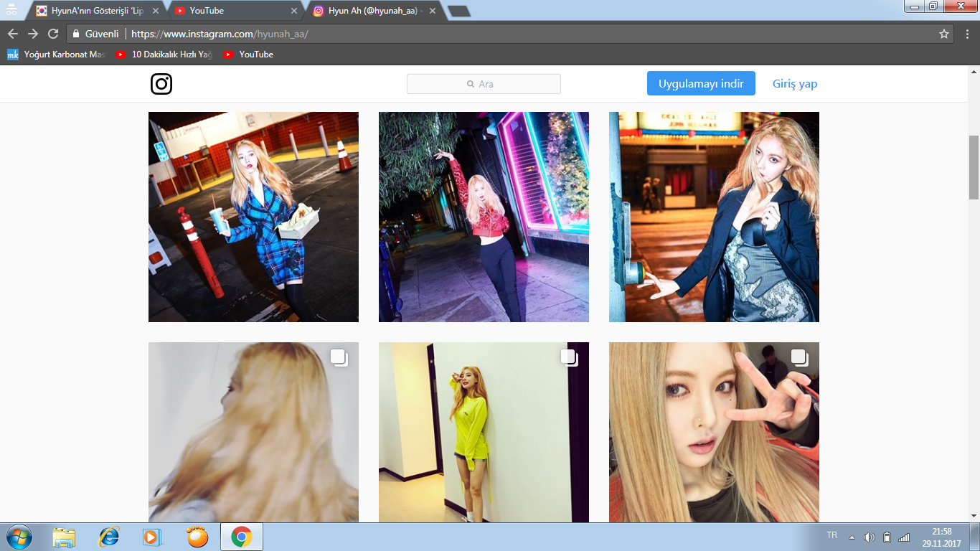
Task: Reload the page with refresh icon
Action: click(x=53, y=34)
